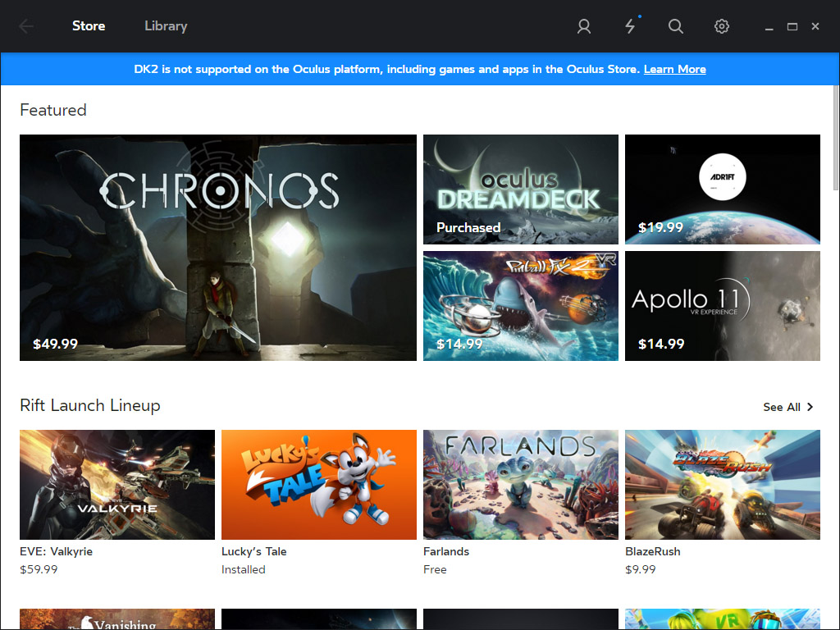Open notifications lightning bolt icon
The height and width of the screenshot is (630, 840).
[x=630, y=26]
